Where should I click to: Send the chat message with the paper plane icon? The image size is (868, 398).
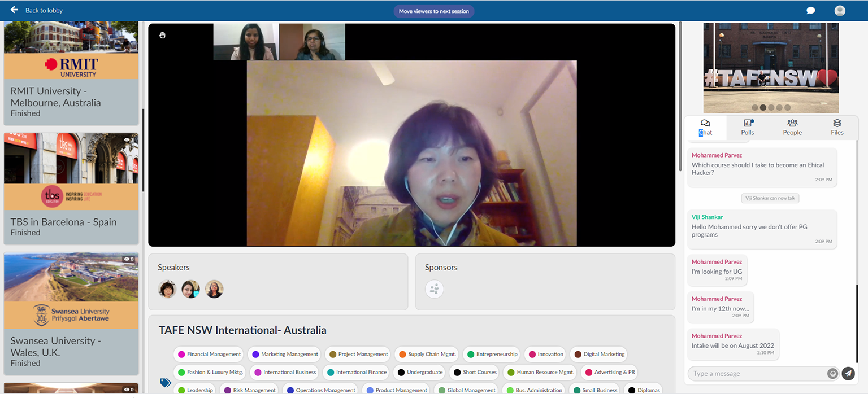tap(848, 373)
